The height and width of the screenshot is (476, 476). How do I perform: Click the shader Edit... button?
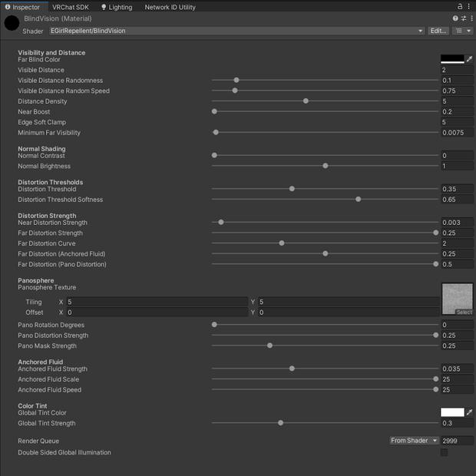pyautogui.click(x=438, y=31)
